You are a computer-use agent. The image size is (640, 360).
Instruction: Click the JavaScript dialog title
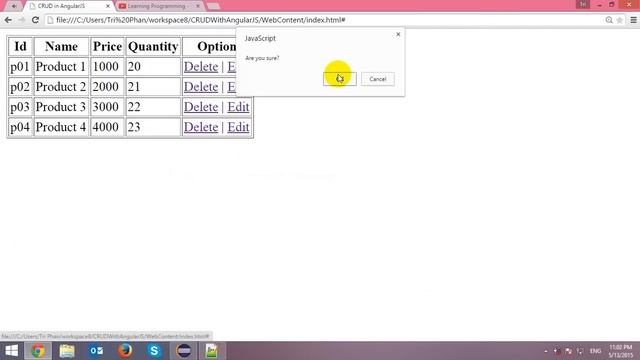[x=260, y=38]
